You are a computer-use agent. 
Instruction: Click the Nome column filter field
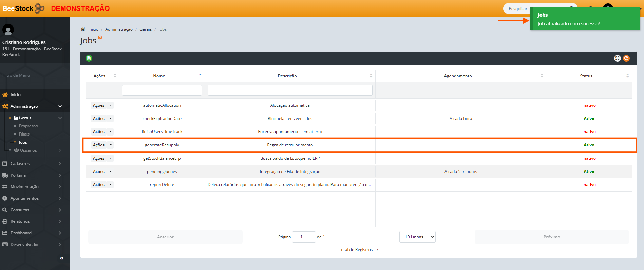point(162,90)
